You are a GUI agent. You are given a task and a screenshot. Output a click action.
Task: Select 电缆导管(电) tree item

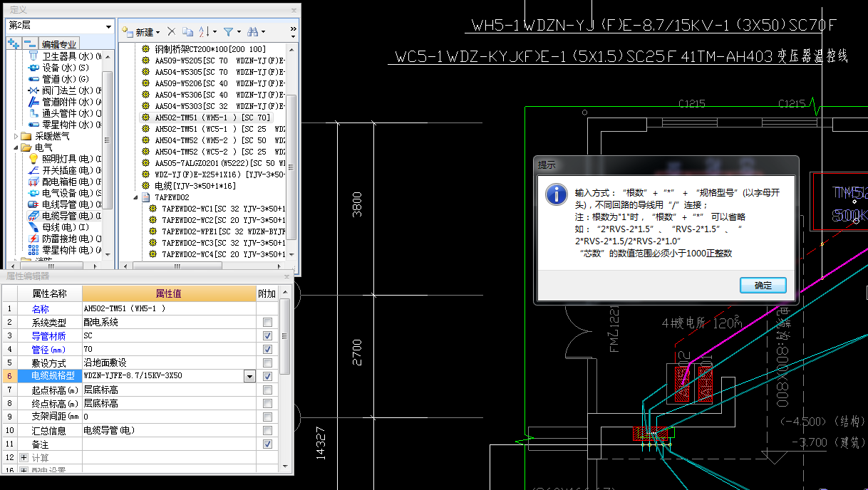66,216
